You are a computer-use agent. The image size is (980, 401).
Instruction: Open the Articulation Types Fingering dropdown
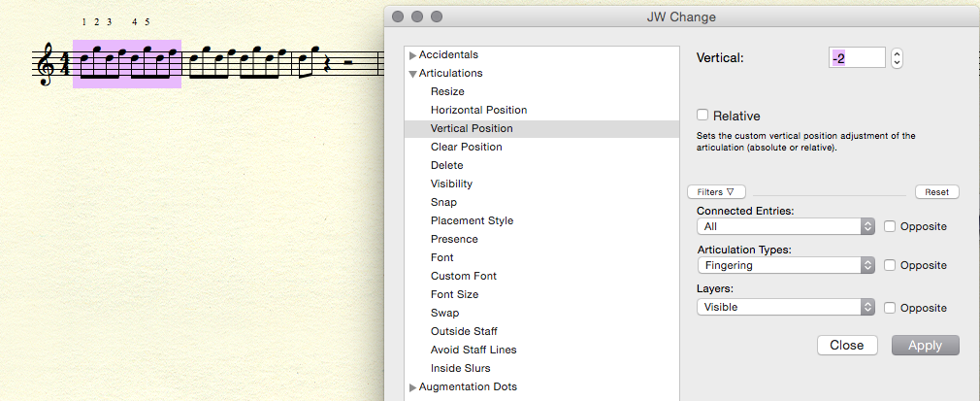pyautogui.click(x=786, y=265)
